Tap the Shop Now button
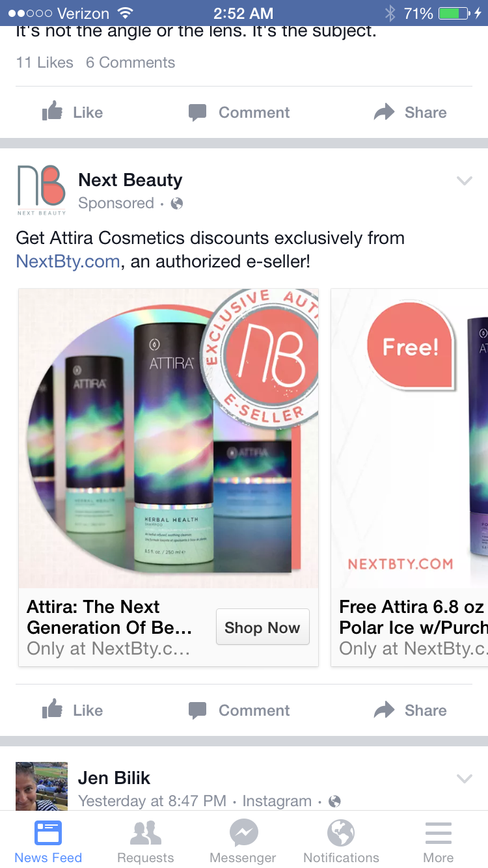488x868 pixels. coord(262,627)
